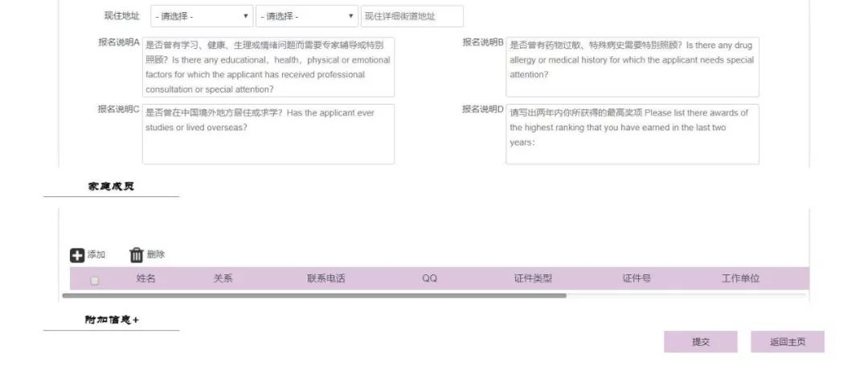
Task: Click the trash icon to delete member
Action: (x=136, y=255)
